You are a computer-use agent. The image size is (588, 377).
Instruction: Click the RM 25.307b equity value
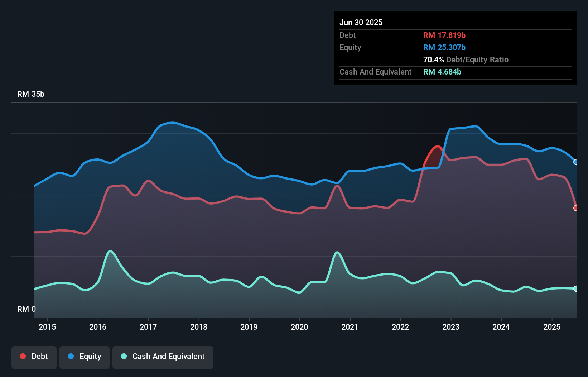444,47
